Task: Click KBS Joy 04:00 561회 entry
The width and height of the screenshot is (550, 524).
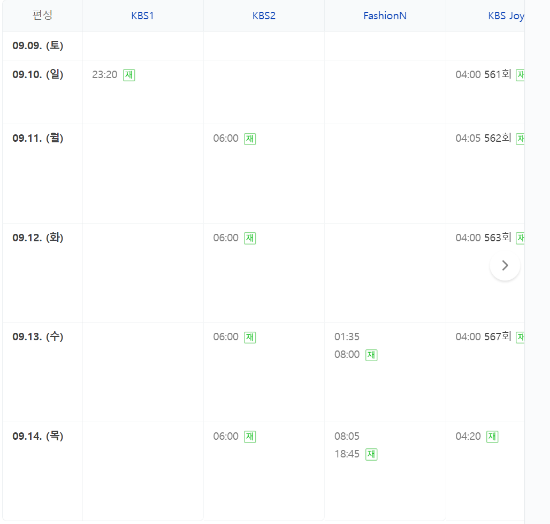Action: (x=483, y=75)
